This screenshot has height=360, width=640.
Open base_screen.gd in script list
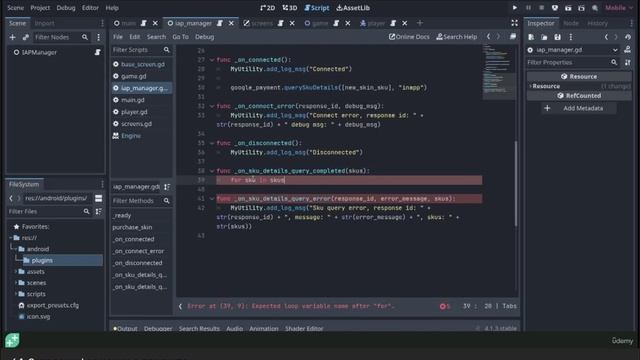pyautogui.click(x=142, y=64)
